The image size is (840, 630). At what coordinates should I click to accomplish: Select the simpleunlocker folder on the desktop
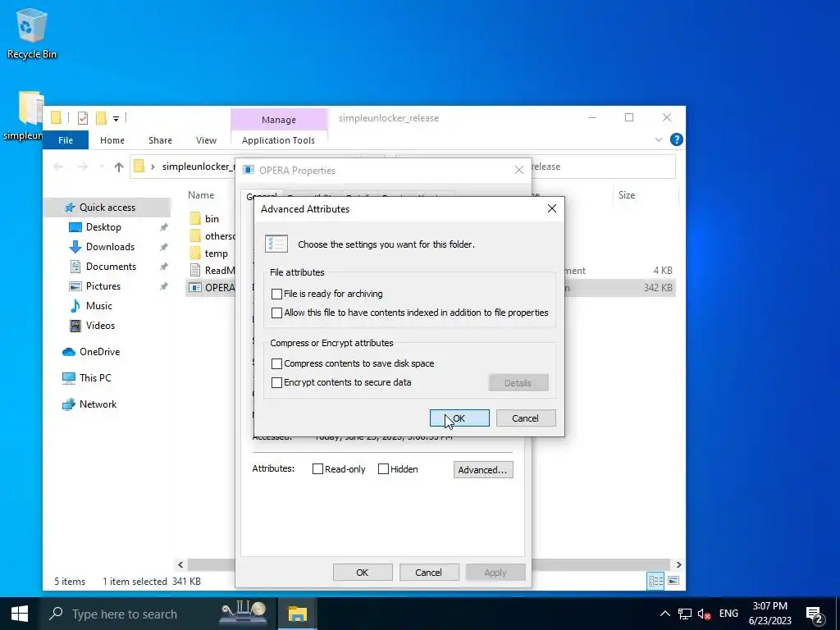(x=24, y=115)
